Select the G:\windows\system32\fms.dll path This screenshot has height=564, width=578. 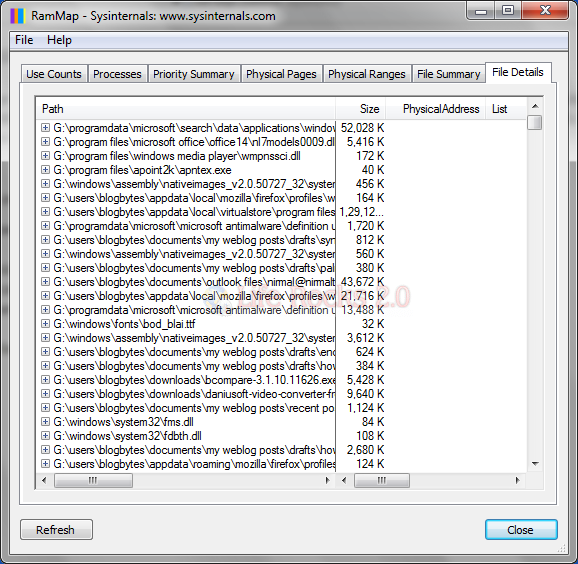pos(123,422)
